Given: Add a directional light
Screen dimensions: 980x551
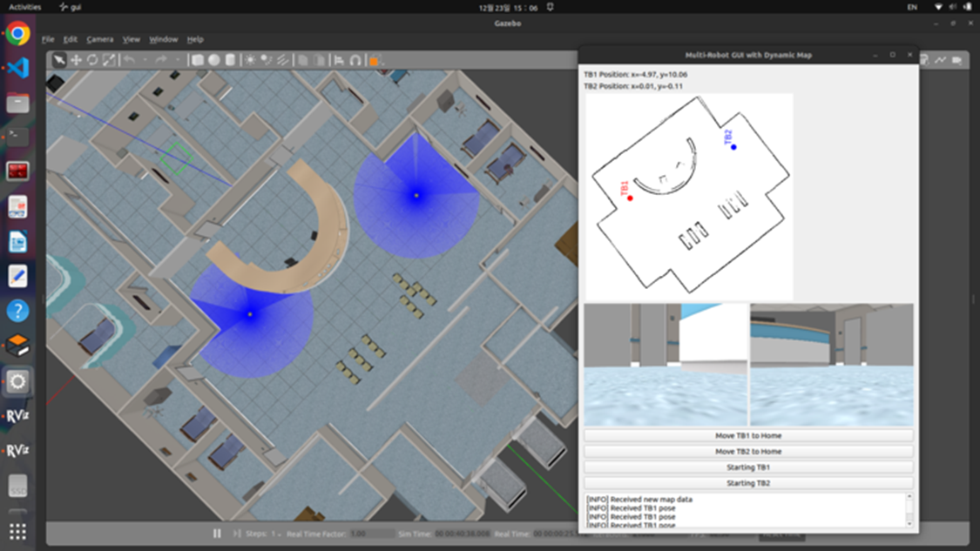Looking at the screenshot, I should pos(283,61).
